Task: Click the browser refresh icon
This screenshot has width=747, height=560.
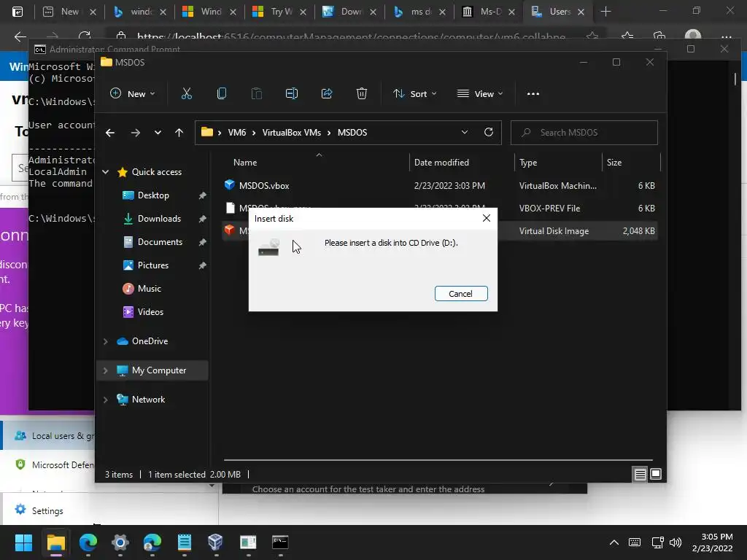Action: [x=85, y=36]
